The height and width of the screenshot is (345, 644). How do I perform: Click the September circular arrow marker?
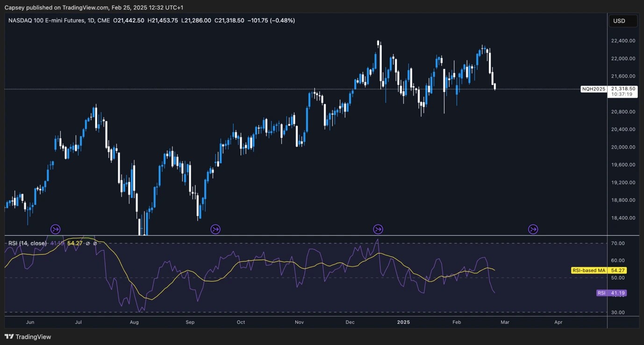215,229
